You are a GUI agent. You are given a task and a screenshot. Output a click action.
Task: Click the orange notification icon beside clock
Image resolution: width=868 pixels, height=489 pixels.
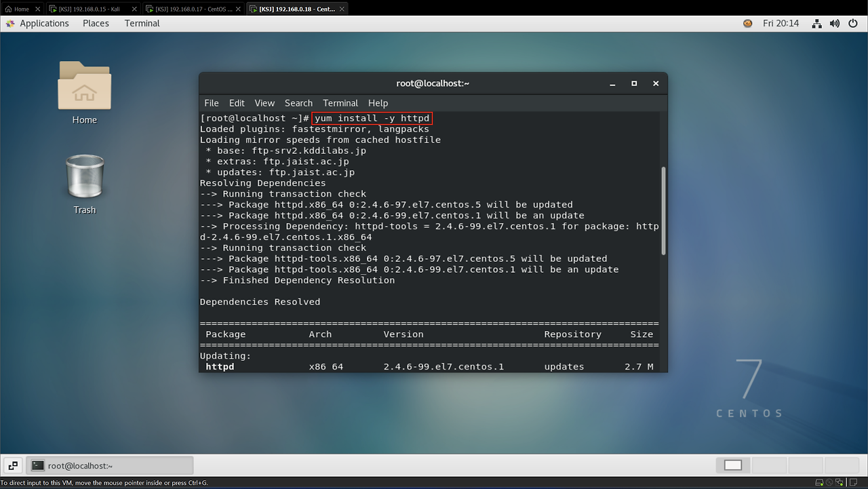click(x=747, y=23)
